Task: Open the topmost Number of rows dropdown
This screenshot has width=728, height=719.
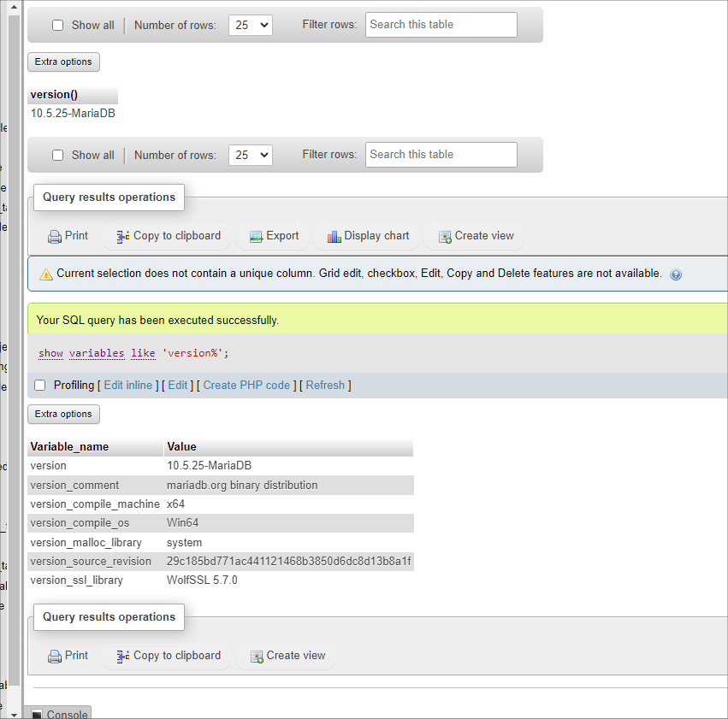Action: click(x=251, y=26)
